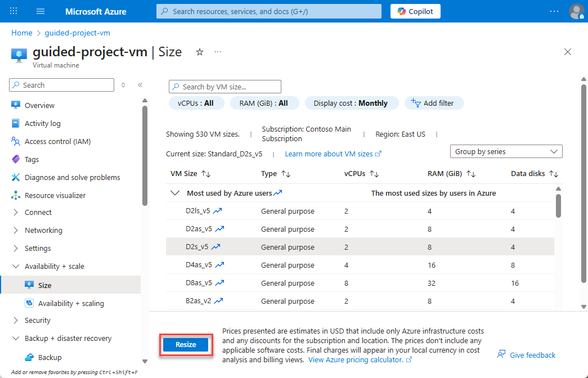Focus the Search by VM size field
Image resolution: width=588 pixels, height=378 pixels.
[x=225, y=87]
